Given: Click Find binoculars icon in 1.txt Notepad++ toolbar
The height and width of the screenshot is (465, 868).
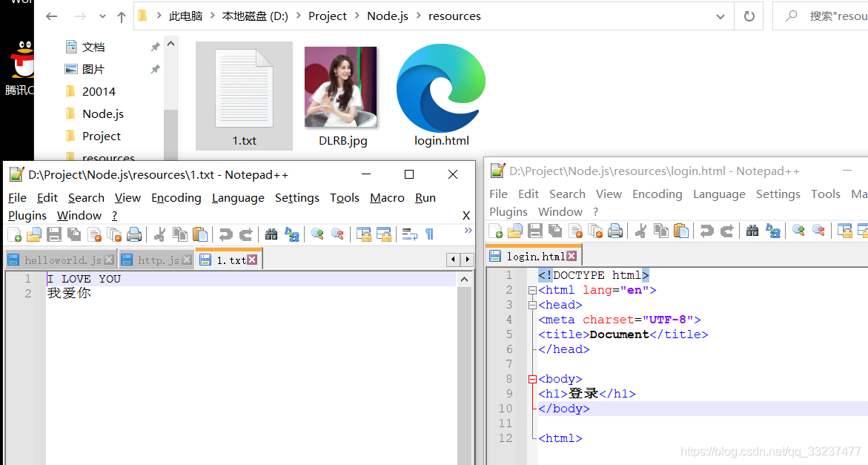Looking at the screenshot, I should (271, 234).
